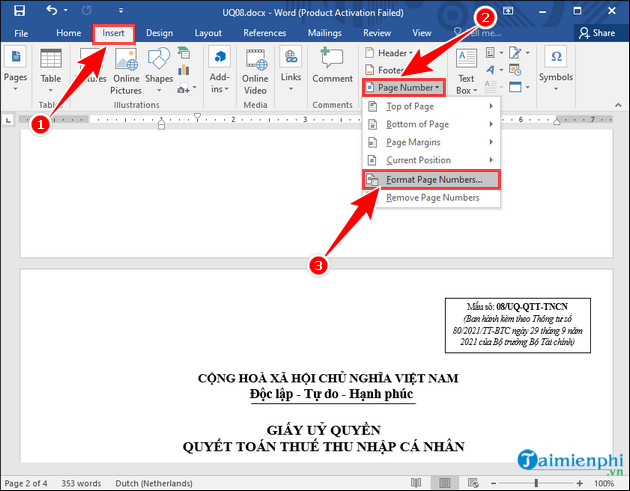Switch to the Mailings tab
Screen dimensions: 630x491
(x=325, y=33)
